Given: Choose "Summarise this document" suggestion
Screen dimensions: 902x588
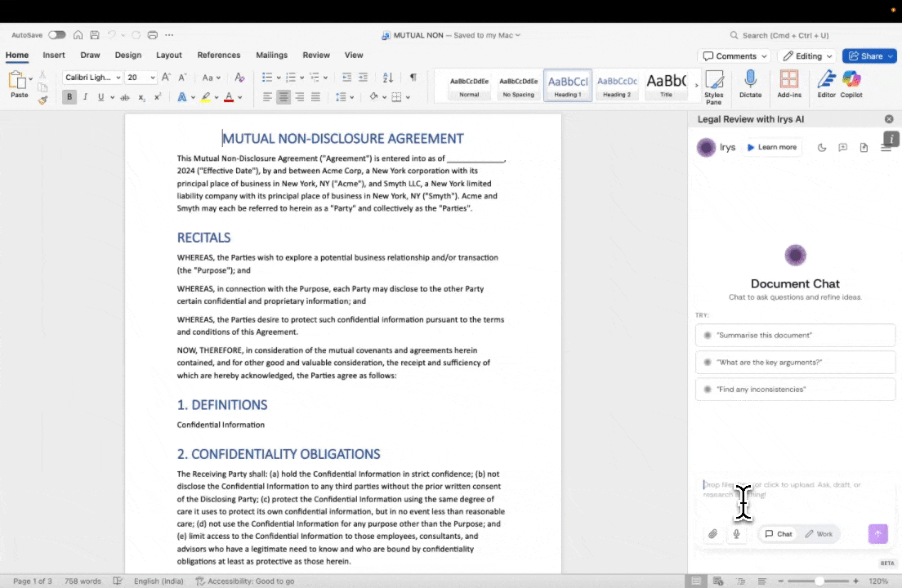Looking at the screenshot, I should click(795, 335).
